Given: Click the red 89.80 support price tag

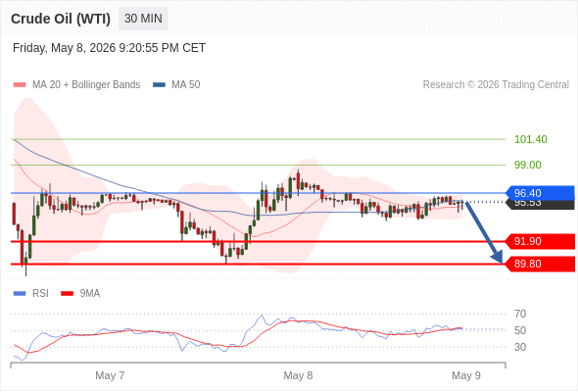Looking at the screenshot, I should 540,264.
